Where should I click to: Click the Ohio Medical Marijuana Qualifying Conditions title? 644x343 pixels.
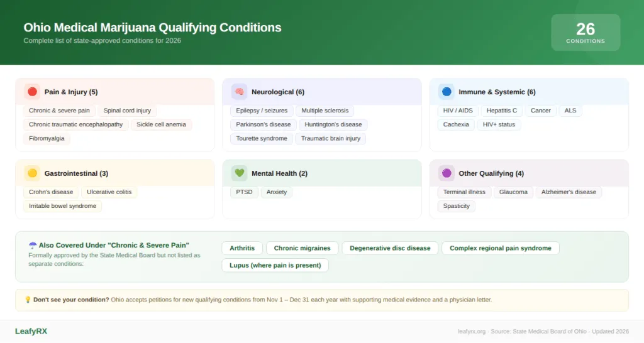[x=152, y=28]
